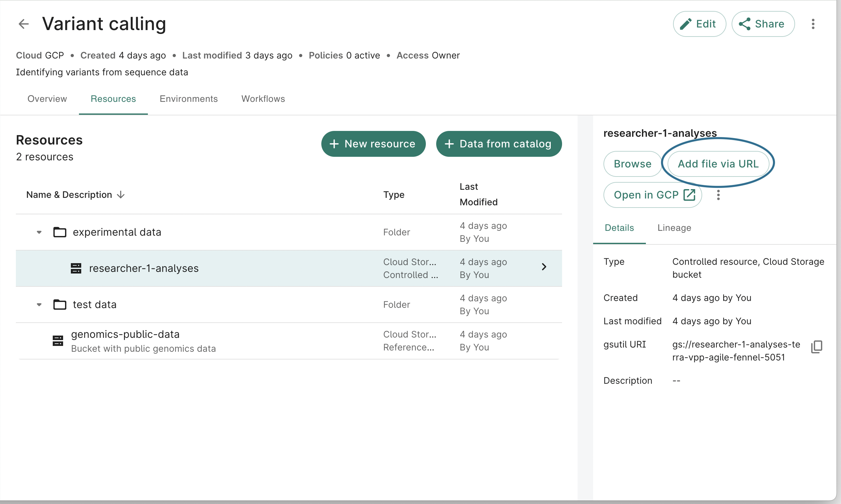
Task: Open the Data from catalog panel
Action: click(499, 144)
